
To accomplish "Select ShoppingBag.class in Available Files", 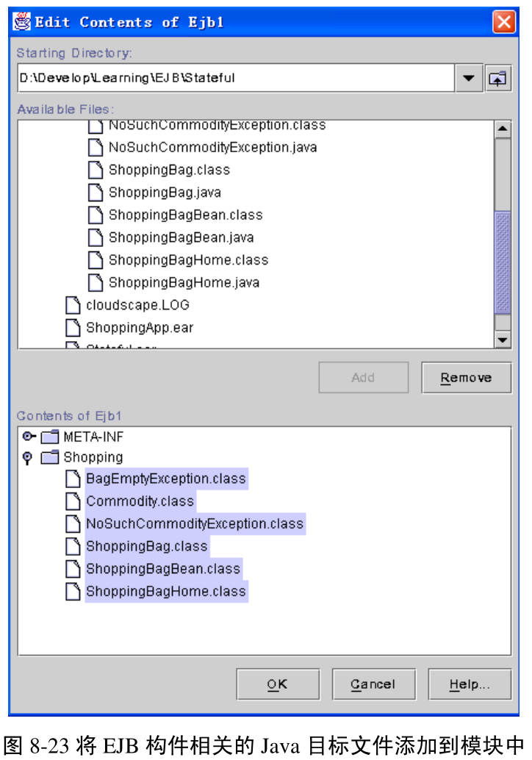I will pos(169,170).
